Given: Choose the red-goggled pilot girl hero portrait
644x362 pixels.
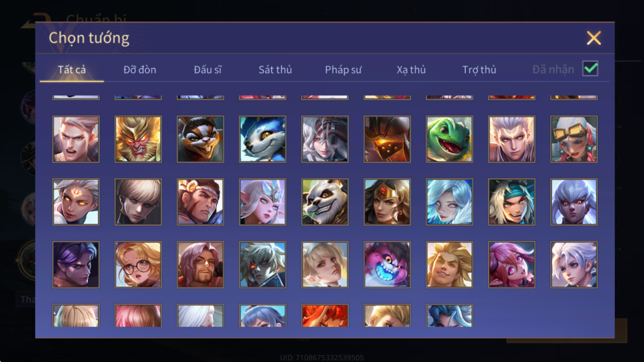Looking at the screenshot, I should pyautogui.click(x=574, y=139).
